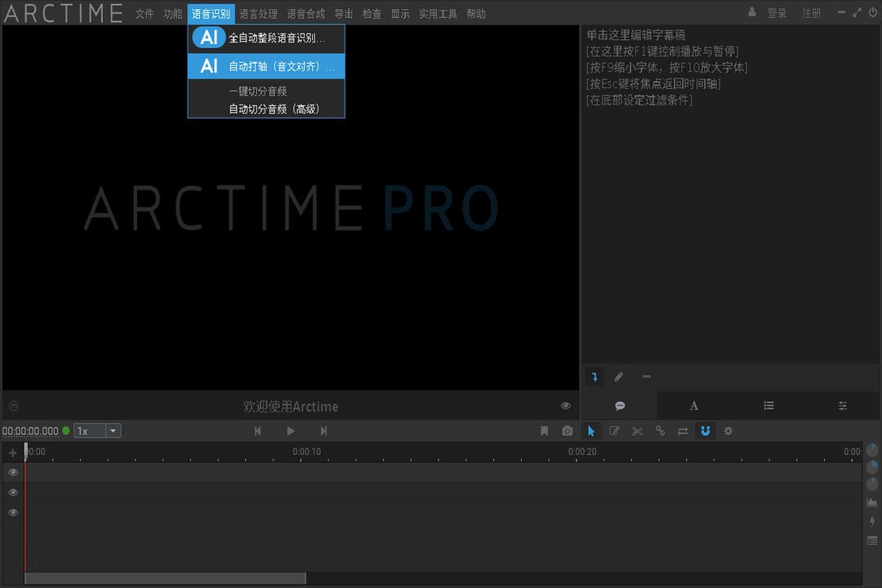The width and height of the screenshot is (882, 588).
Task: Click the 登录 link at top right
Action: point(777,13)
